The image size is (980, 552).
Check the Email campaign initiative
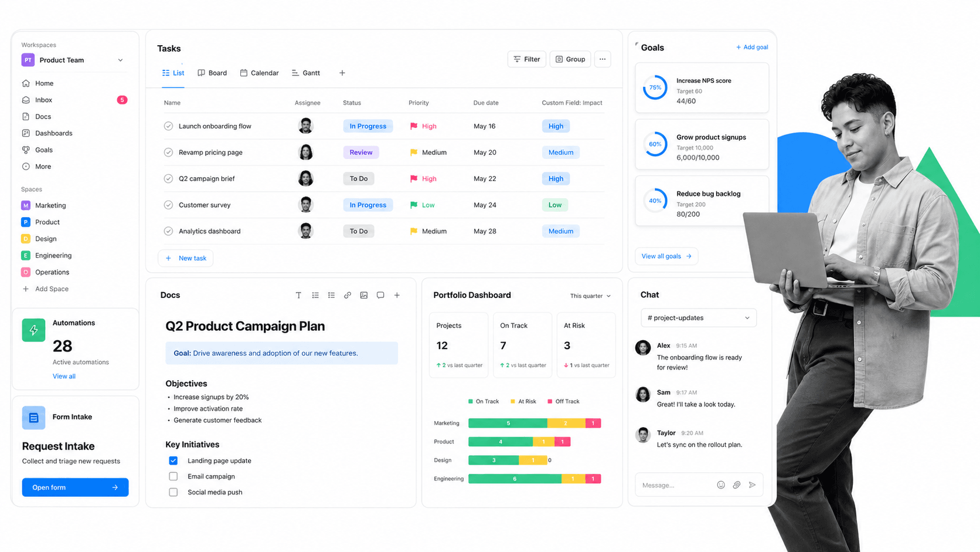[173, 476]
